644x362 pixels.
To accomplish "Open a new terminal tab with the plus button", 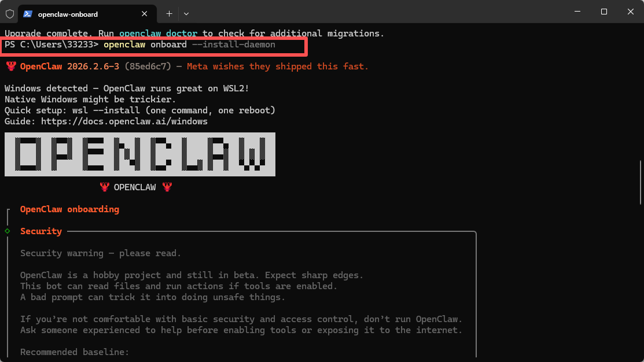I will click(x=169, y=14).
